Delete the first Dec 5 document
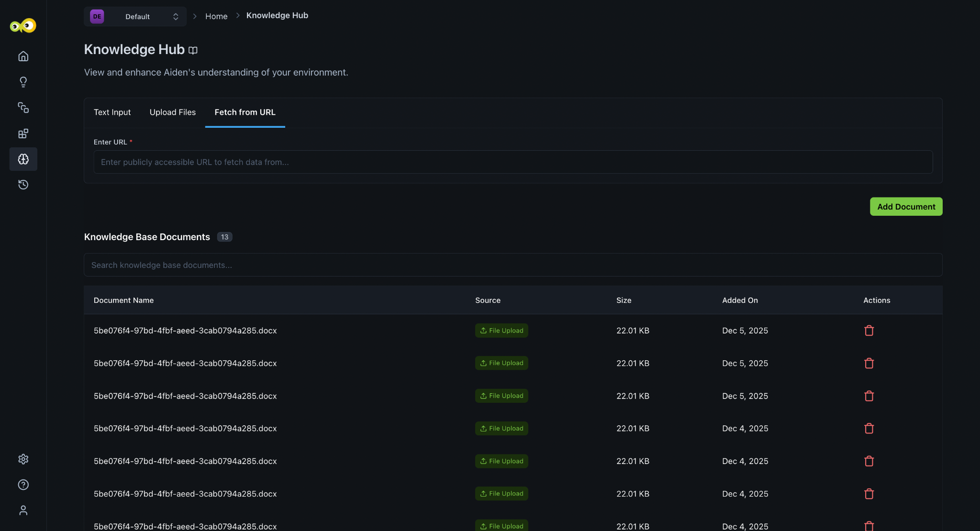Image resolution: width=980 pixels, height=531 pixels. [x=869, y=331]
